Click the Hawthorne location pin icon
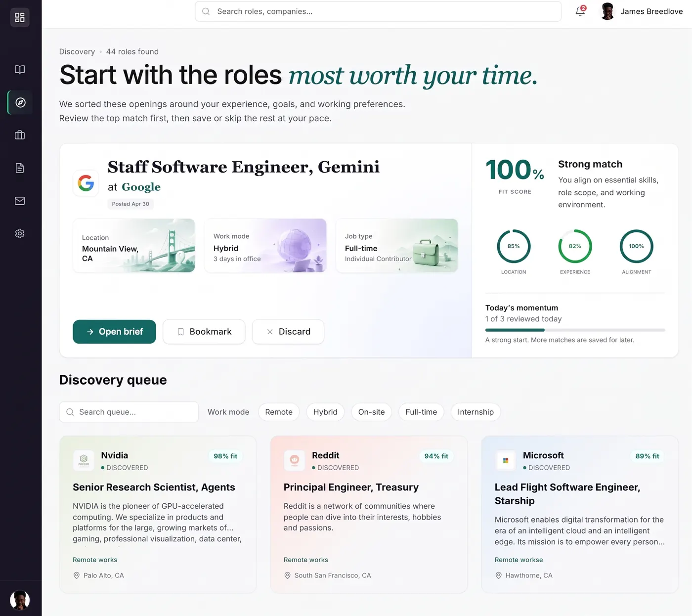Image resolution: width=692 pixels, height=616 pixels. pyautogui.click(x=499, y=575)
